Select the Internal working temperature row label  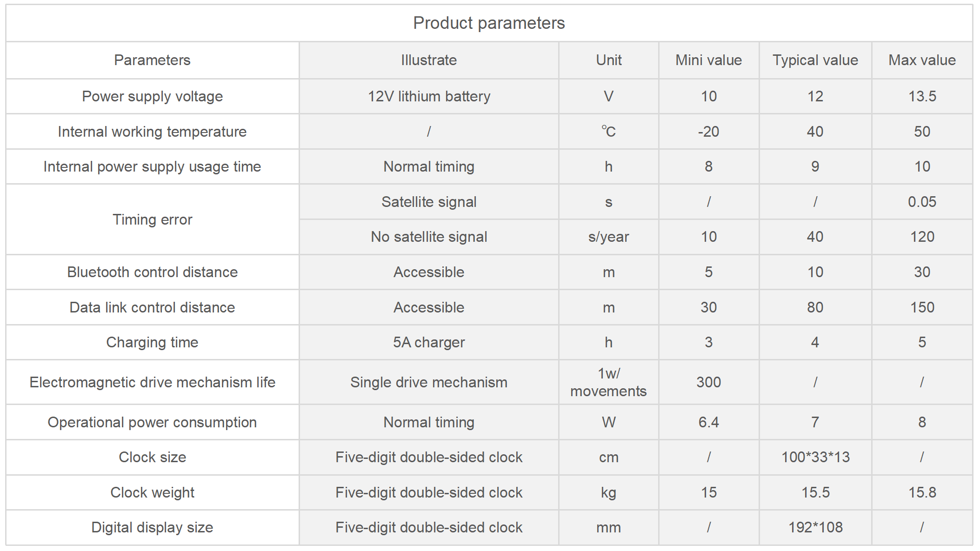point(153,132)
